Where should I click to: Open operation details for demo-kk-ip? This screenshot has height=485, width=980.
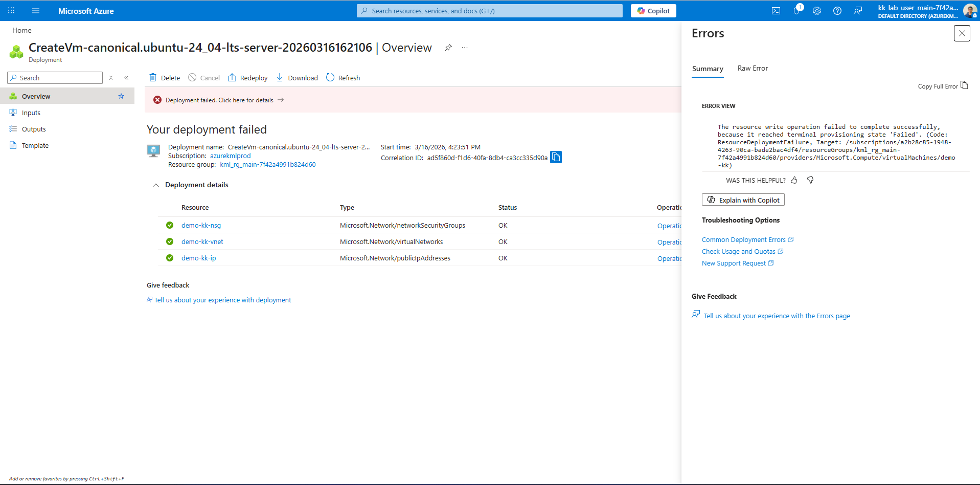pyautogui.click(x=669, y=259)
